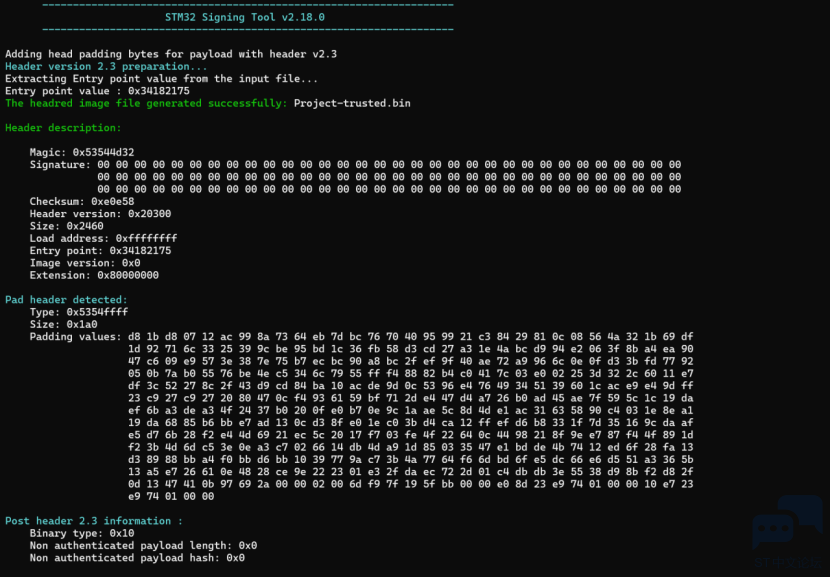Screen dimensions: 831x578
Task: Click the Size 0x2460 line
Action: click(66, 226)
